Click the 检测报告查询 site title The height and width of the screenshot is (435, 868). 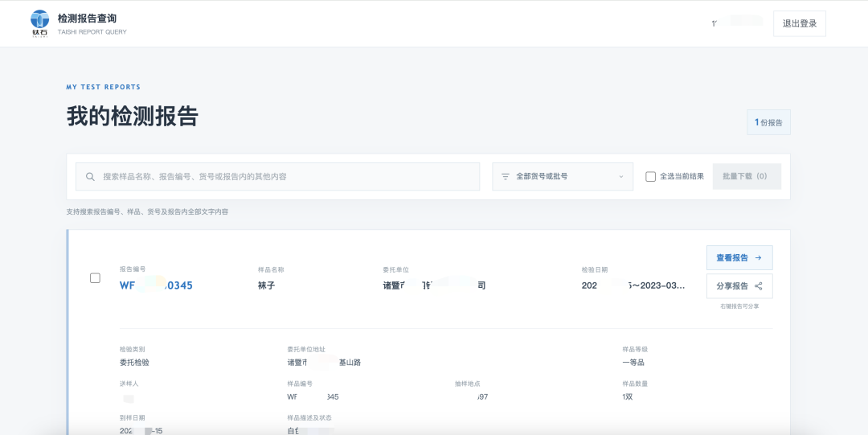pyautogui.click(x=87, y=18)
